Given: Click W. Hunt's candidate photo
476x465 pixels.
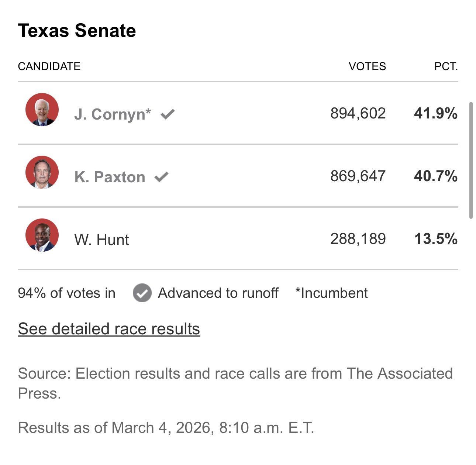Looking at the screenshot, I should pyautogui.click(x=42, y=235).
